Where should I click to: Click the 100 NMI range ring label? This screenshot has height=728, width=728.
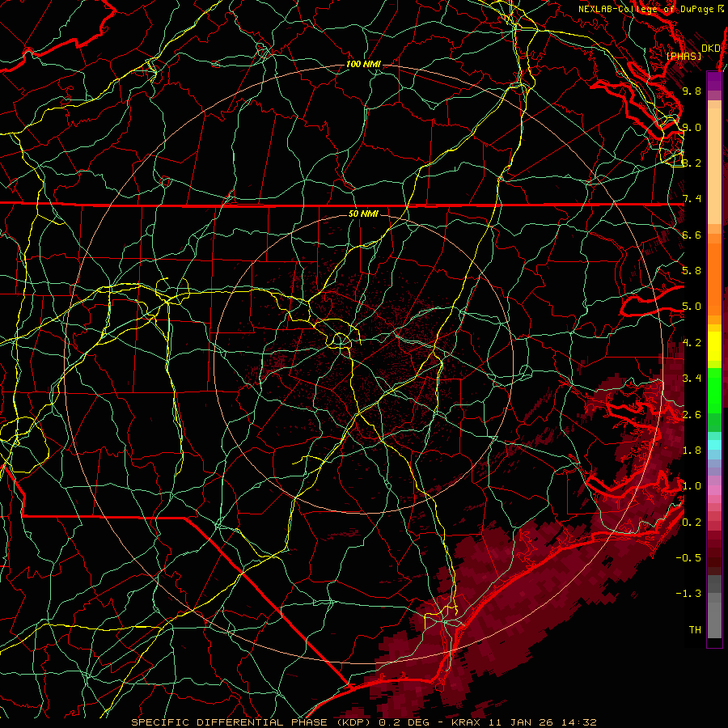[363, 64]
